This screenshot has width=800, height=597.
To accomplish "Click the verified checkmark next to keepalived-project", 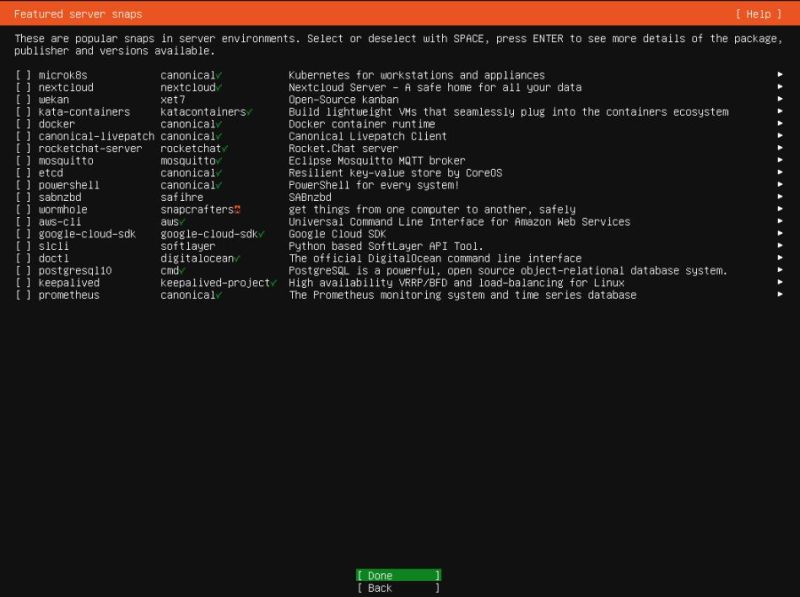I will (273, 283).
